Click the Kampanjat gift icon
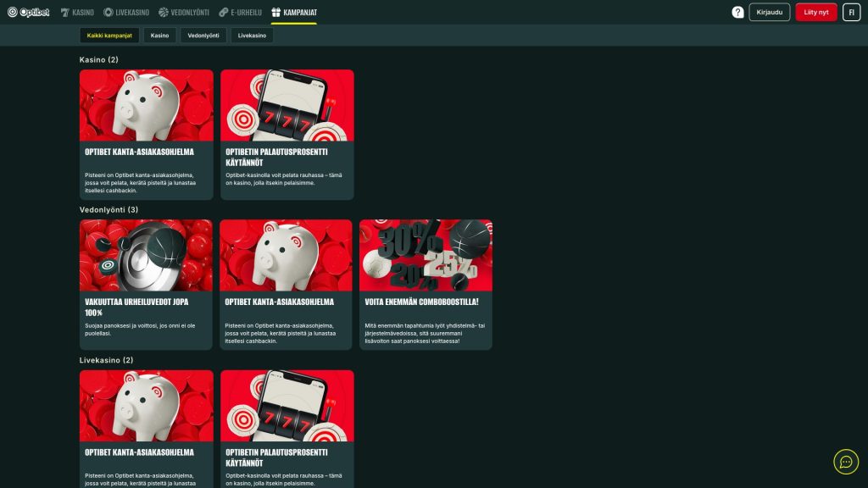868x488 pixels. tap(275, 12)
